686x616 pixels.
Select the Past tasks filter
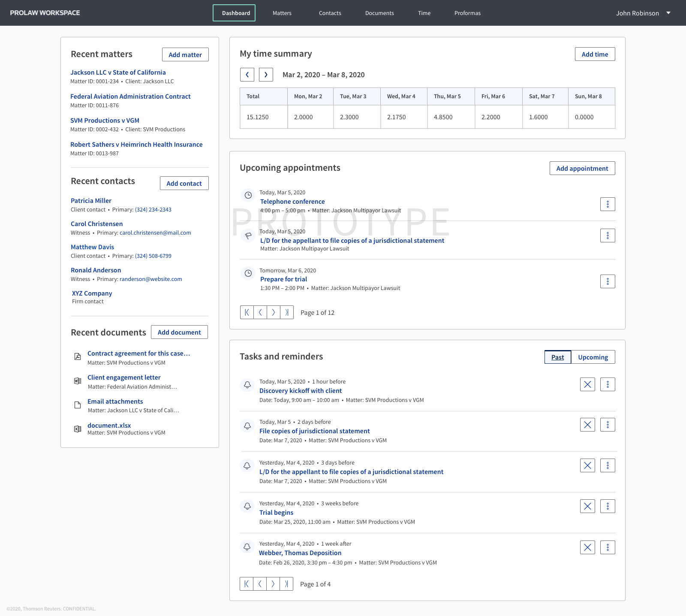557,357
